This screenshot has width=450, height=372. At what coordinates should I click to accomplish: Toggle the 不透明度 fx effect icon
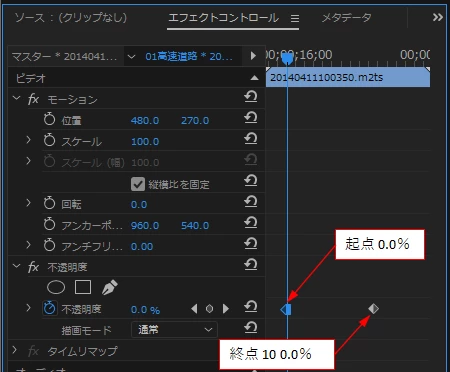(33, 267)
